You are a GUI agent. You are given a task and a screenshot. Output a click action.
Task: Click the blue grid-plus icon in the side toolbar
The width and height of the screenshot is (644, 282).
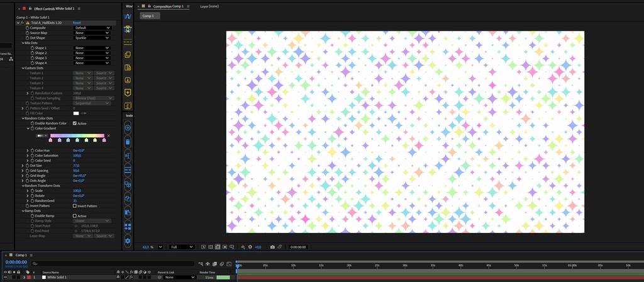[128, 227]
